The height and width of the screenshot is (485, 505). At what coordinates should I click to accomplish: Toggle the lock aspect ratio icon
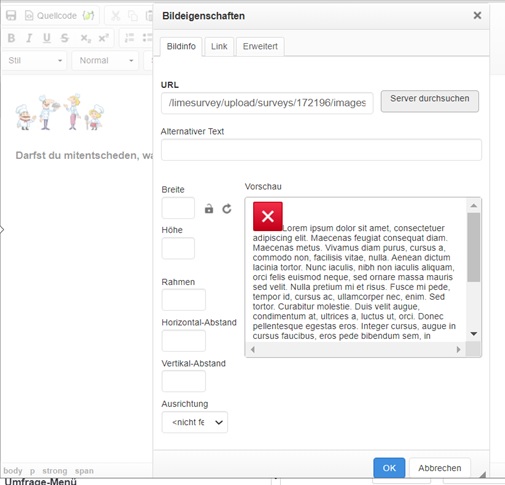(x=209, y=209)
